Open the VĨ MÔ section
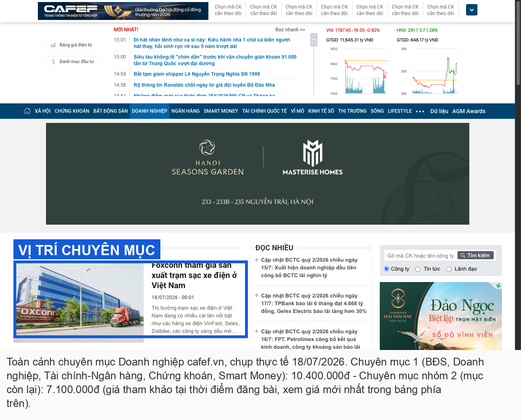The image size is (521, 420). [x=298, y=111]
